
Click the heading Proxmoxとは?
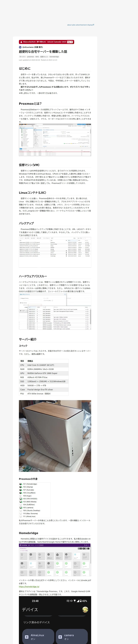(30, 104)
